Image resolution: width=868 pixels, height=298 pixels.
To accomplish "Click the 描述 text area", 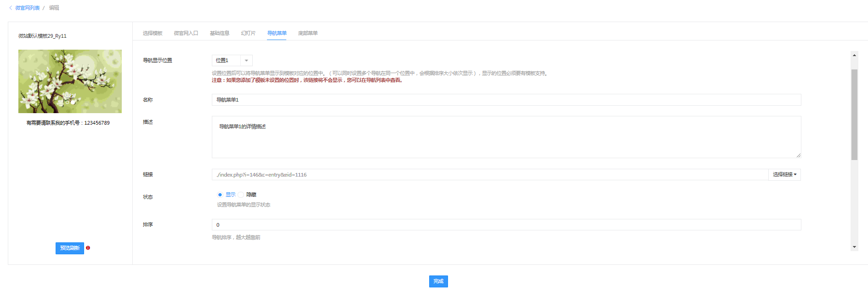I will [x=506, y=137].
